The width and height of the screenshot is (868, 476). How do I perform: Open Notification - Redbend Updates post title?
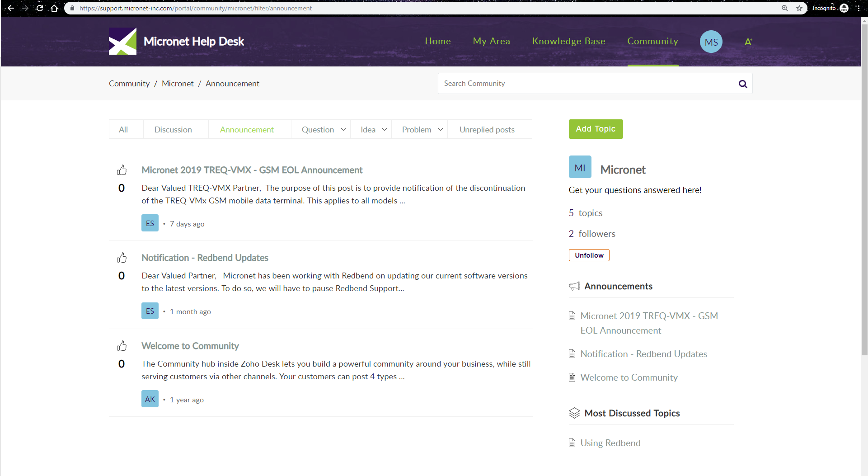pos(205,258)
